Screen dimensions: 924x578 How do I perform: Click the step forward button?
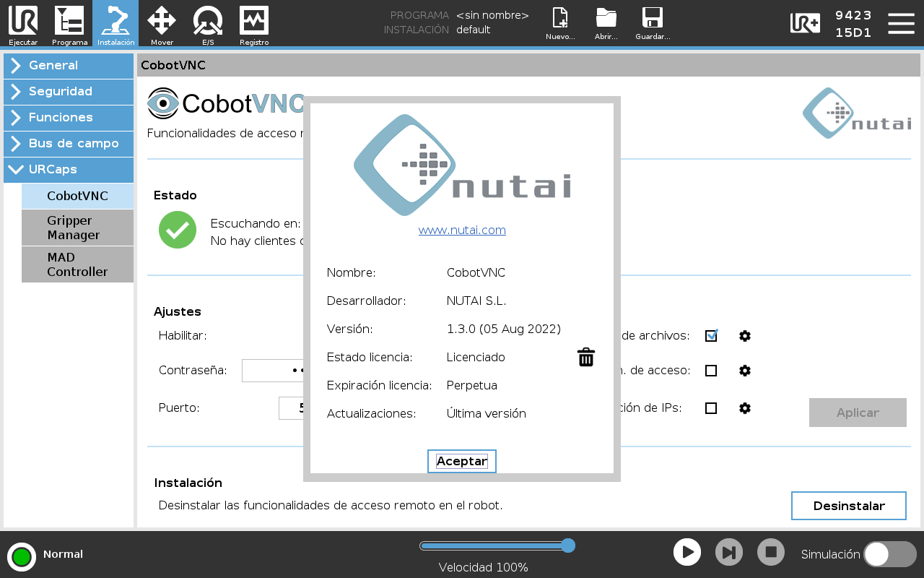729,553
